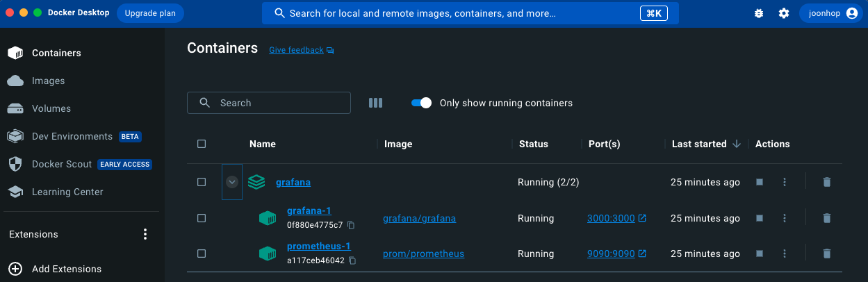Image resolution: width=868 pixels, height=282 pixels.
Task: Click the Status column header
Action: coord(534,144)
